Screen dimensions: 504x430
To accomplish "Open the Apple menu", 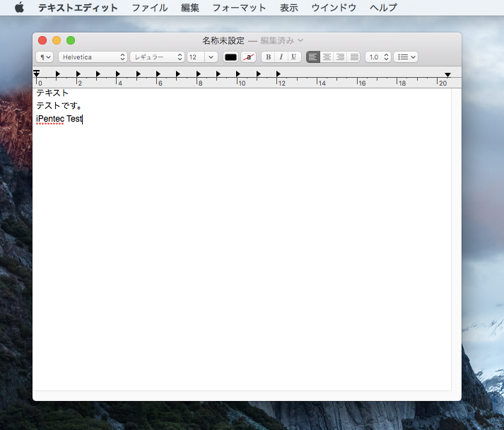I will (19, 7).
